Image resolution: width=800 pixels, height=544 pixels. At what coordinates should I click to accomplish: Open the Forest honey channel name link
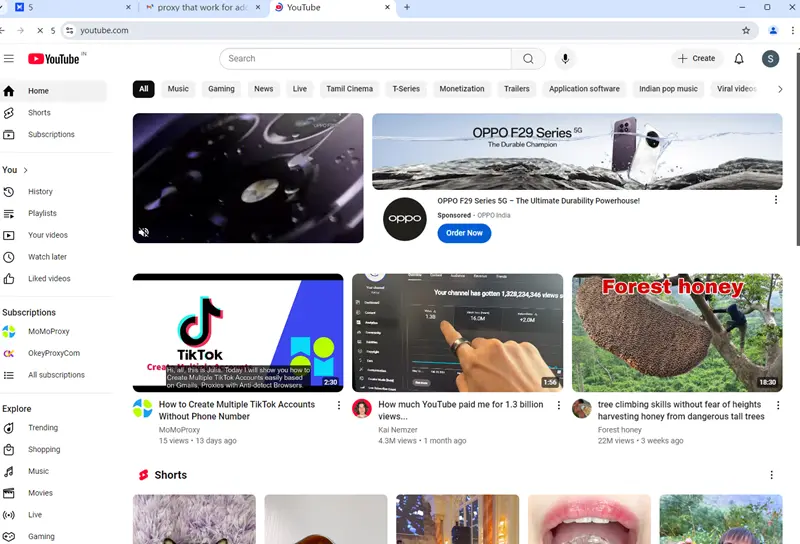619,430
